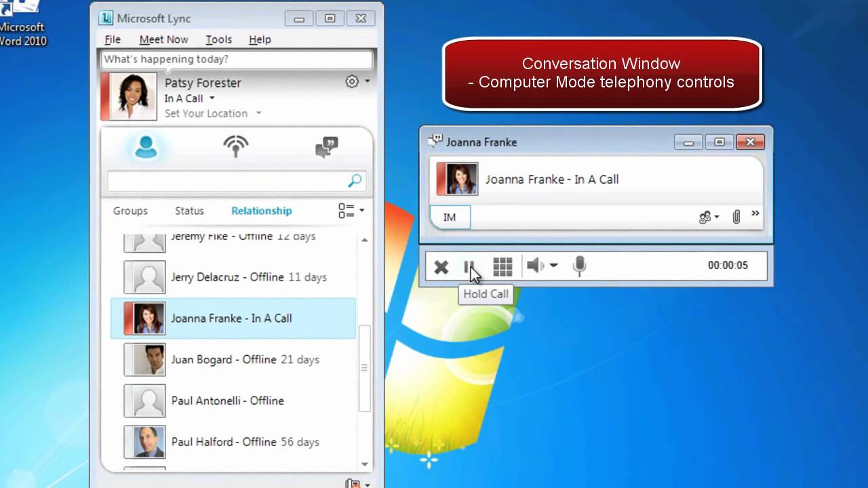Switch to the Groups view
Image resolution: width=868 pixels, height=488 pixels.
[130, 211]
